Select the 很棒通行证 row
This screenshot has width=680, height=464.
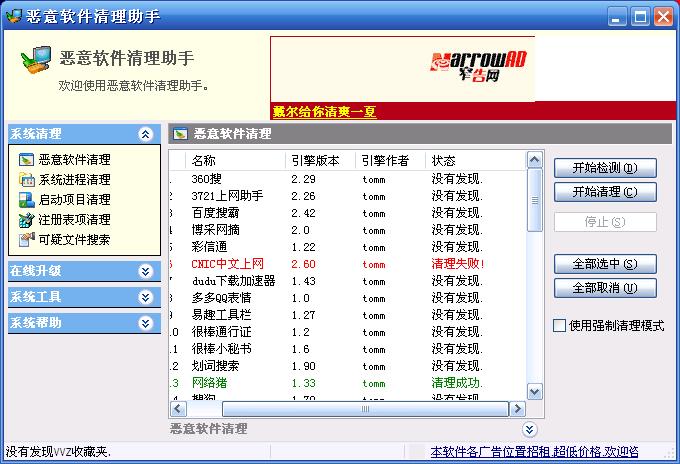(x=347, y=332)
